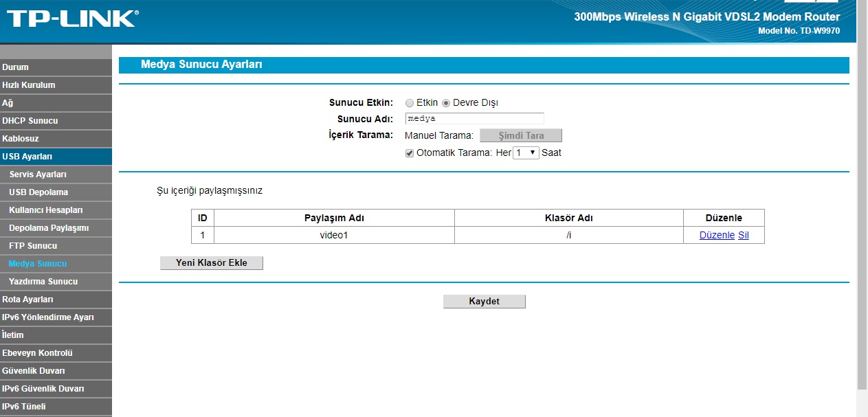Viewport: 868px width, 417px height.
Task: Click the Model No. TD-W9970 text
Action: point(799,31)
